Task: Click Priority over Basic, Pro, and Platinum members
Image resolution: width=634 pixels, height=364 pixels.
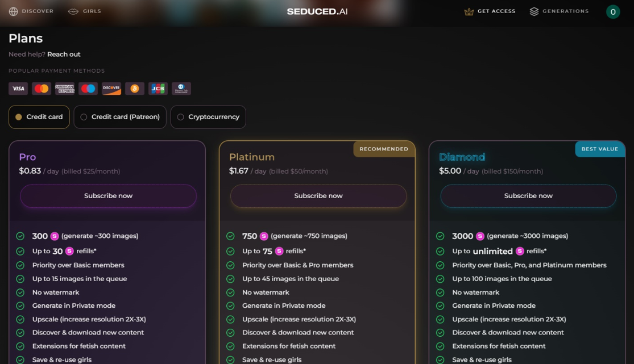Action: [x=529, y=265]
